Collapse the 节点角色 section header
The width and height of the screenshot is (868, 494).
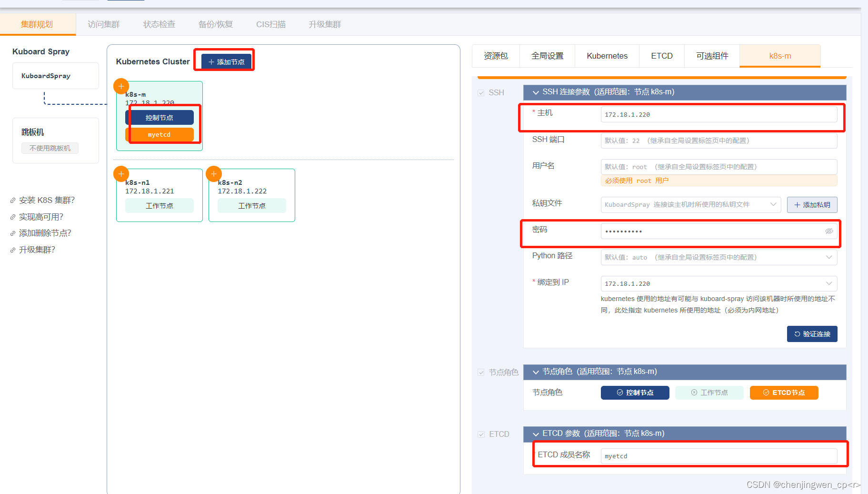pyautogui.click(x=684, y=372)
